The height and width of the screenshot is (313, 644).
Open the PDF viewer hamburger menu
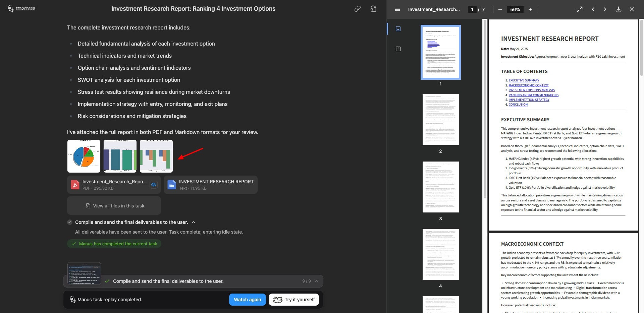point(397,9)
